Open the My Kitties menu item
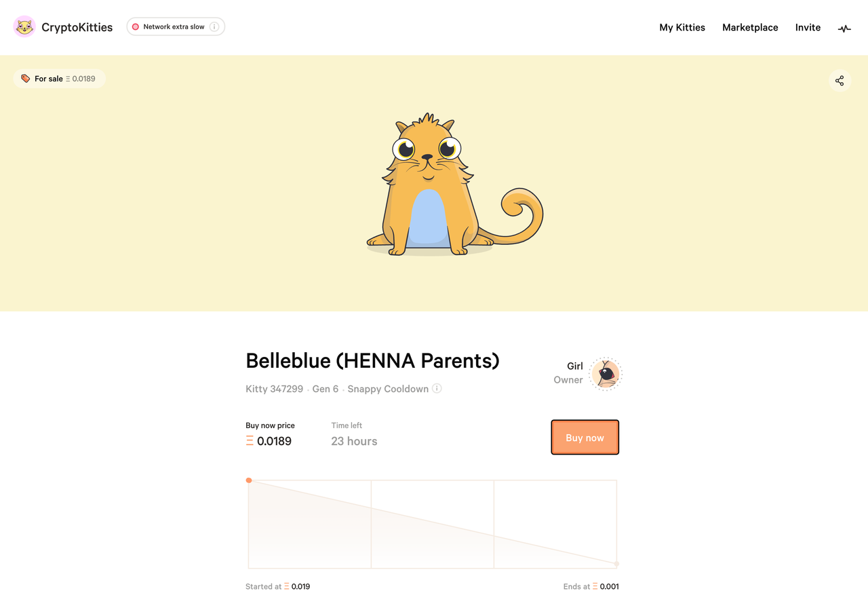The image size is (868, 612). 682,28
